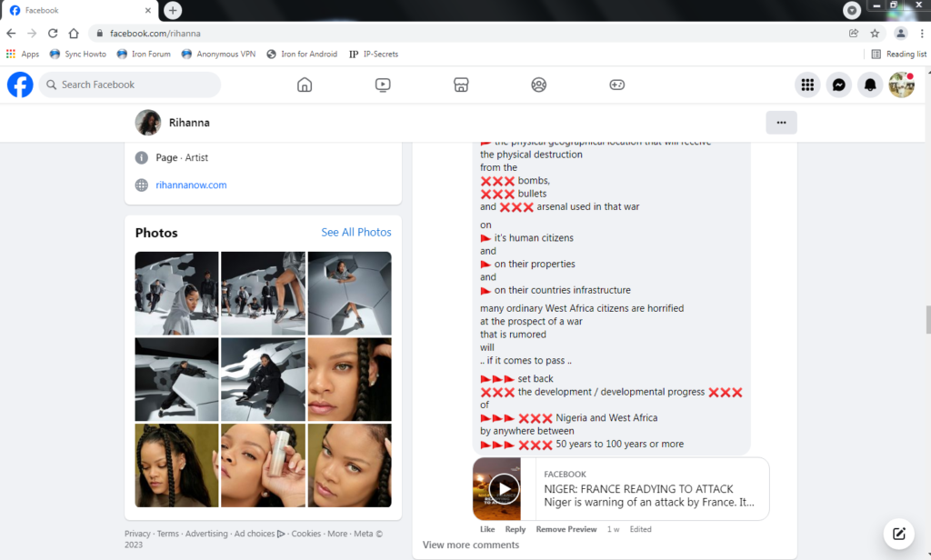Open the Chrome three-dot menu

pyautogui.click(x=922, y=34)
